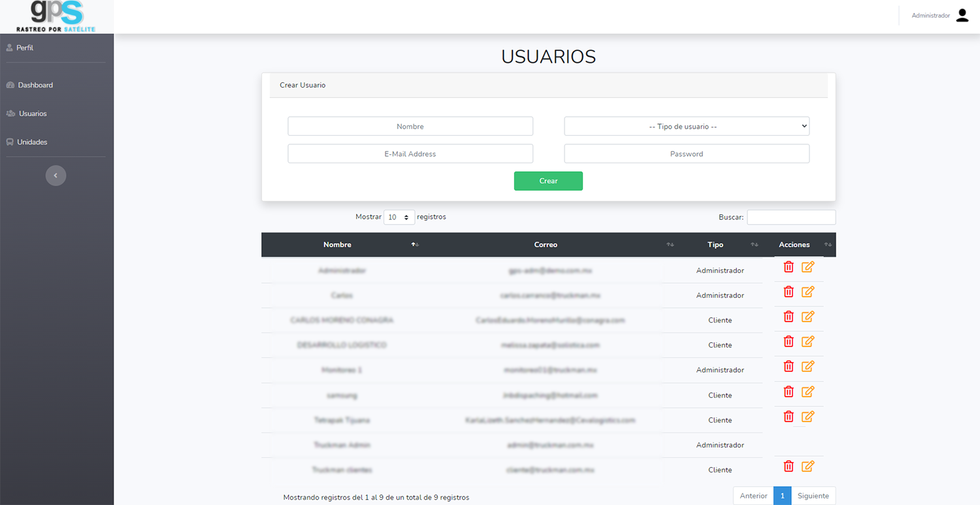Image resolution: width=980 pixels, height=505 pixels.
Task: Sort table by Tipo column header
Action: pyautogui.click(x=715, y=245)
